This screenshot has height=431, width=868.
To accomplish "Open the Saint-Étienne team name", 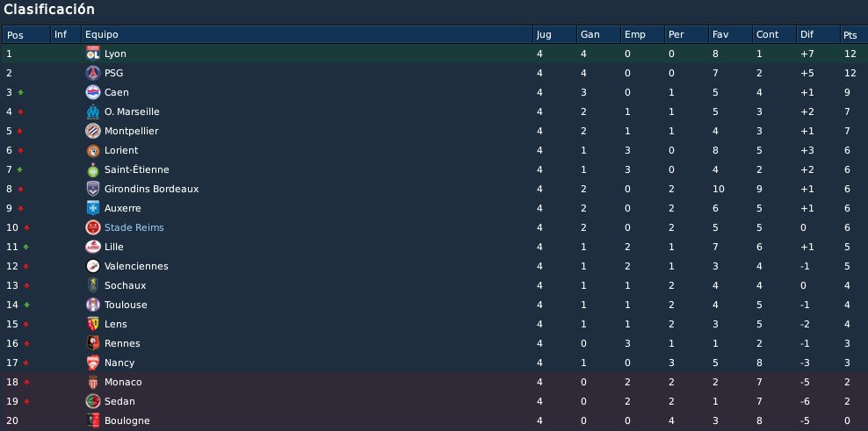I will click(x=137, y=169).
